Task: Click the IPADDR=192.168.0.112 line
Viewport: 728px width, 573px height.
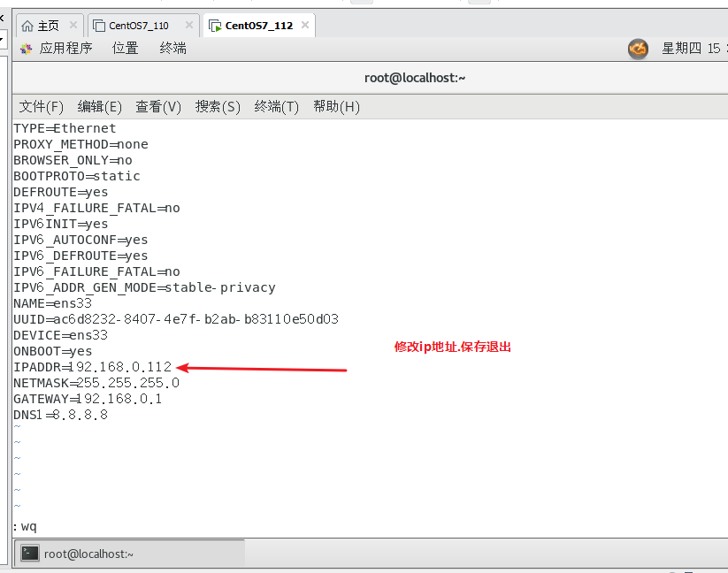Action: coord(92,367)
